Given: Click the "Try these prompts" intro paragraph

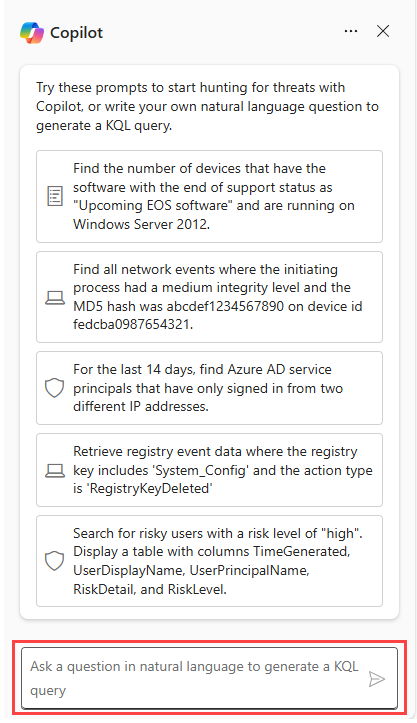Looking at the screenshot, I should 208,107.
